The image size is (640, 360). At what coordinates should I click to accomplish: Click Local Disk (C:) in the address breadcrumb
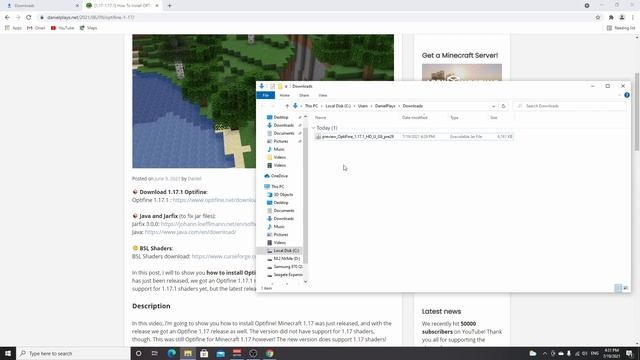338,106
